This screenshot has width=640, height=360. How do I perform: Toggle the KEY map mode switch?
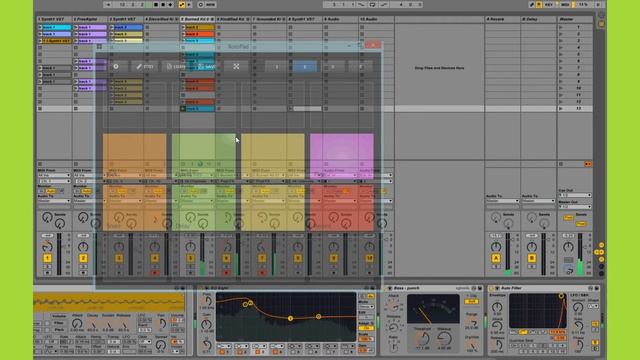549,4
